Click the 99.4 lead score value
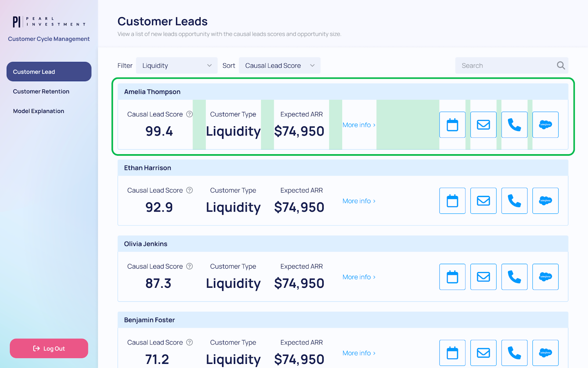The width and height of the screenshot is (588, 368). pyautogui.click(x=159, y=131)
